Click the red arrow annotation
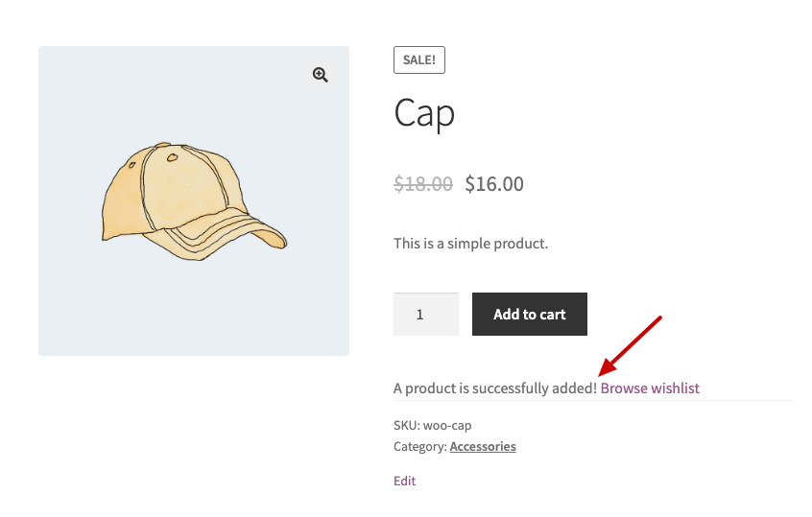812x517 pixels. point(630,345)
